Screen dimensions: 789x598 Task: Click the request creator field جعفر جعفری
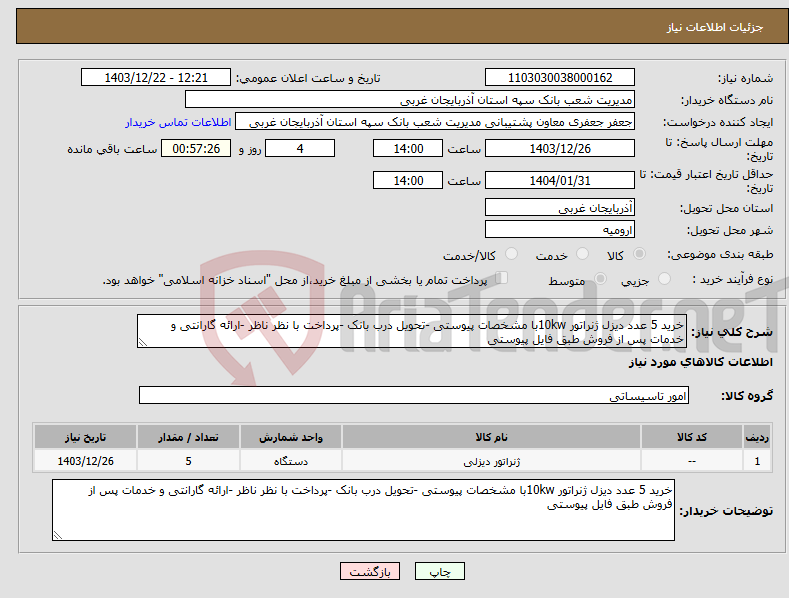tap(435, 122)
